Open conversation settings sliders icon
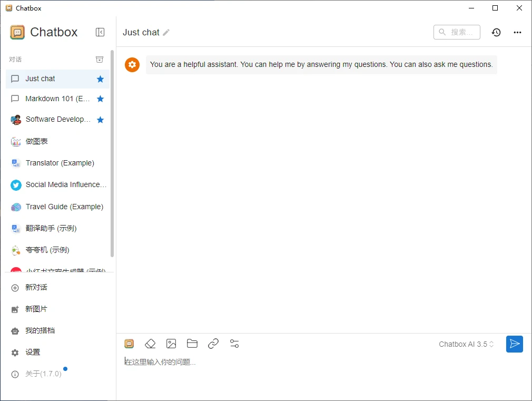532x401 pixels. click(234, 344)
